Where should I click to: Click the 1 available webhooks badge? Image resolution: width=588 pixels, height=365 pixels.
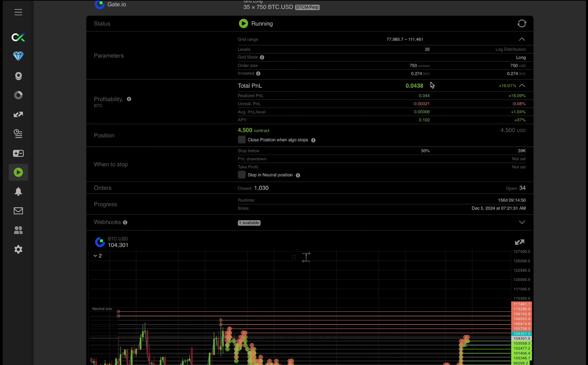249,222
